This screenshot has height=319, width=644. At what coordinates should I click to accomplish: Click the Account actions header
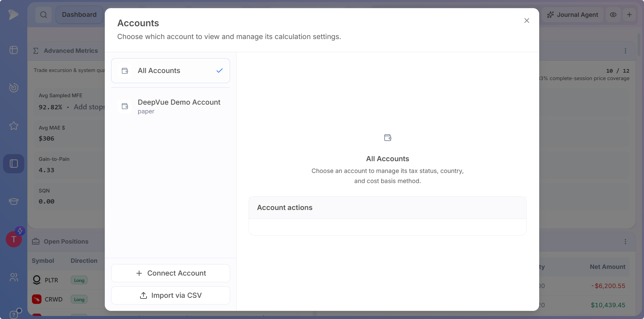387,208
